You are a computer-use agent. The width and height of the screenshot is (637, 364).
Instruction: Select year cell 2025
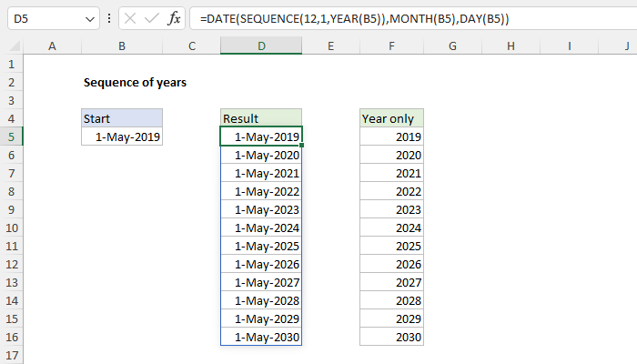tap(391, 246)
